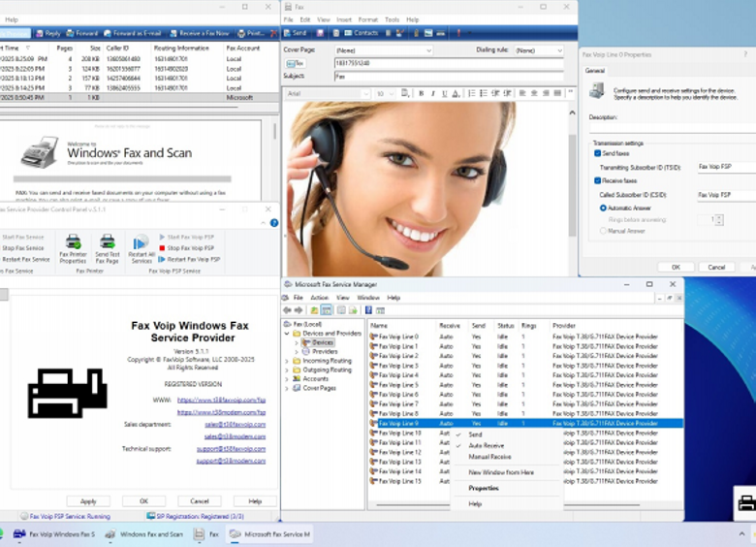The width and height of the screenshot is (756, 547).
Task: Toggle the Receive faxes checkbox
Action: coord(598,180)
